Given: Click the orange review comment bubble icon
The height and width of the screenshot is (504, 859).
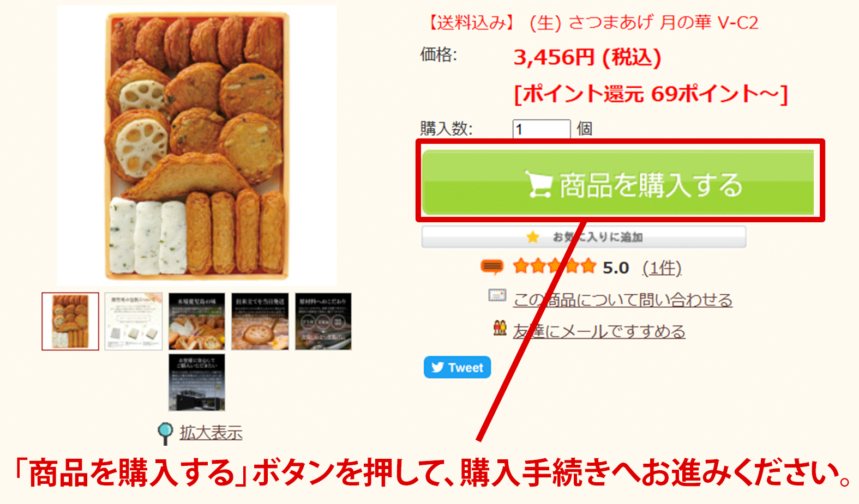Looking at the screenshot, I should pos(491,266).
